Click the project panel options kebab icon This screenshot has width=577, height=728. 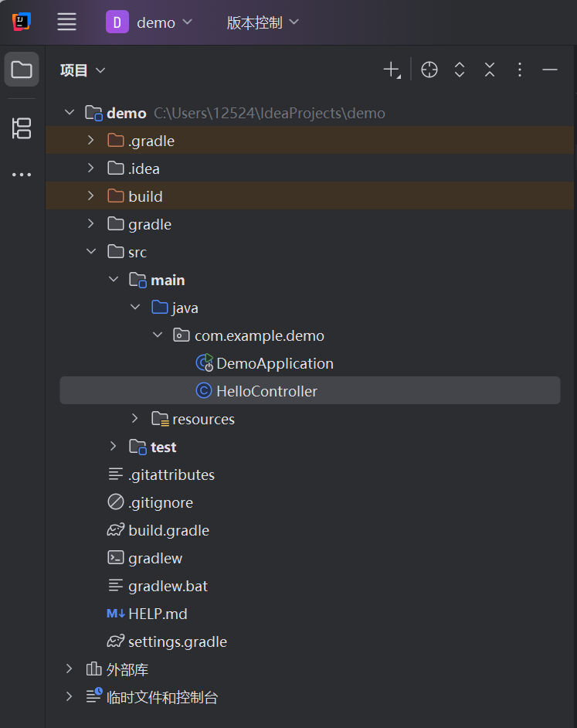pos(520,70)
